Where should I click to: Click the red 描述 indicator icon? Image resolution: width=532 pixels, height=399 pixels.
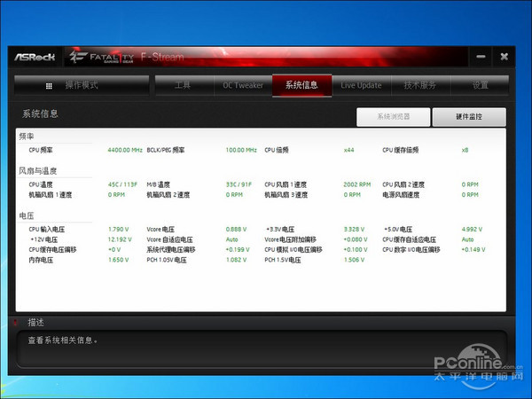coord(15,323)
